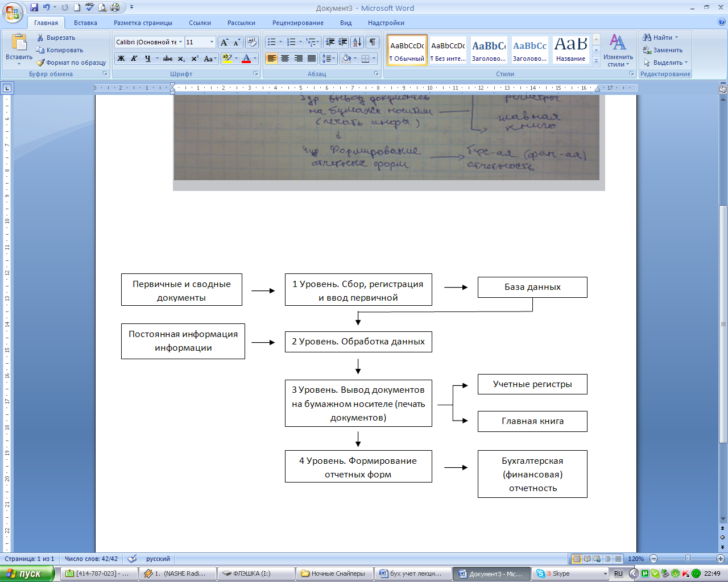Viewport: 728px width, 582px height.
Task: Activate Формат по образцу painter
Action: (x=71, y=63)
